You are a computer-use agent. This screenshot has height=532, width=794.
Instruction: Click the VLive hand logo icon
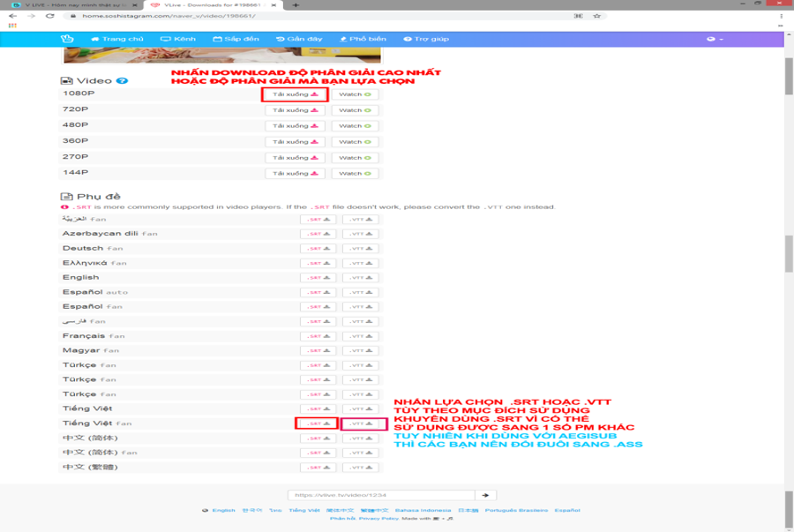point(67,39)
